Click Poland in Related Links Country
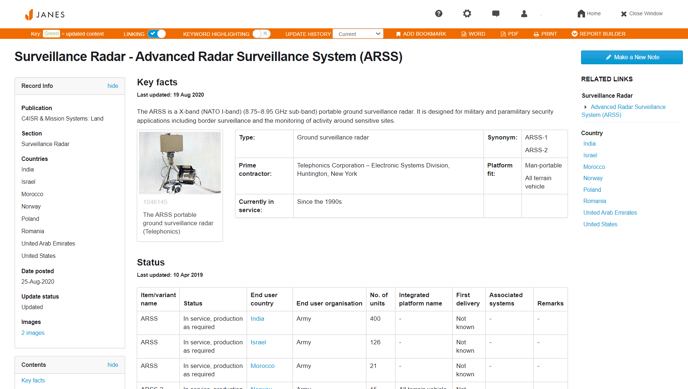Image resolution: width=688 pixels, height=389 pixels. tap(592, 189)
